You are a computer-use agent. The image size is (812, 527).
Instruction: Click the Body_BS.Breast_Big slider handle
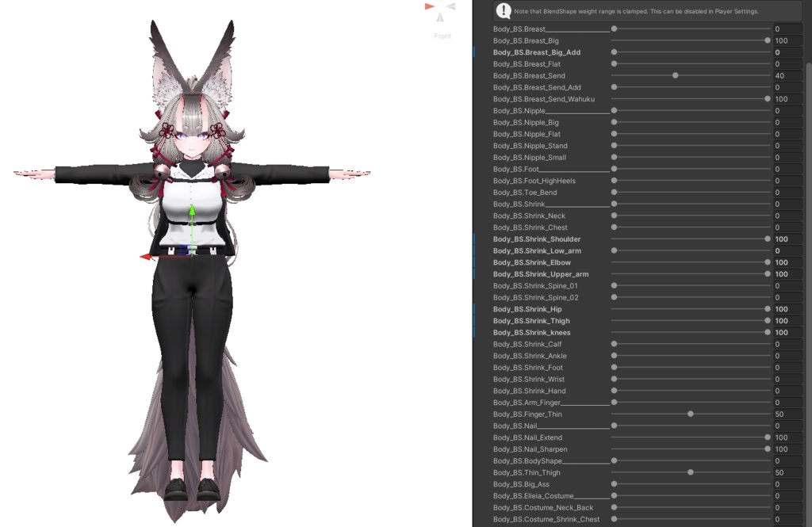(768, 40)
